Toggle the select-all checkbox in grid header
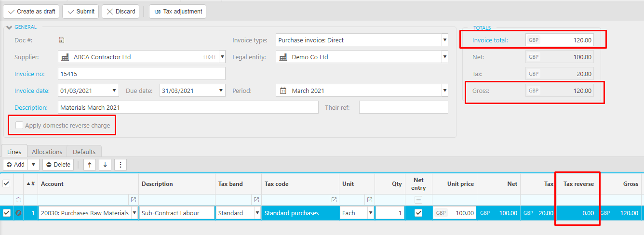This screenshot has height=235, width=644. [x=6, y=183]
